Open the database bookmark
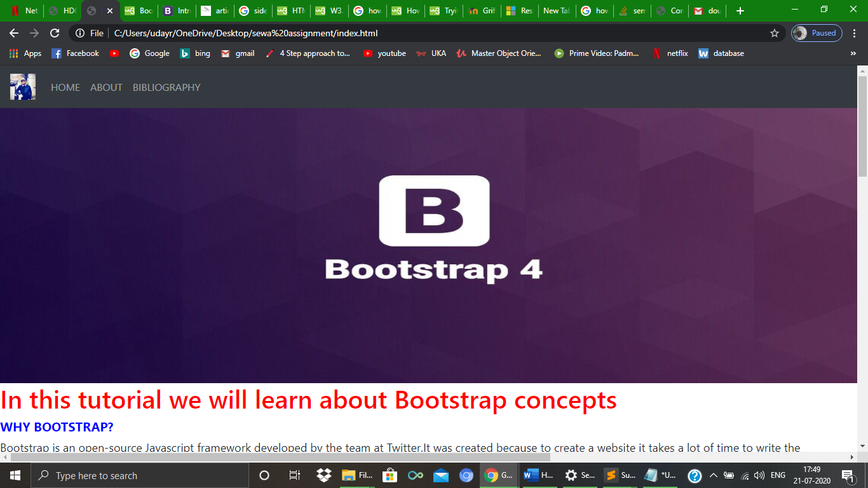Viewport: 868px width, 488px height. tap(721, 53)
